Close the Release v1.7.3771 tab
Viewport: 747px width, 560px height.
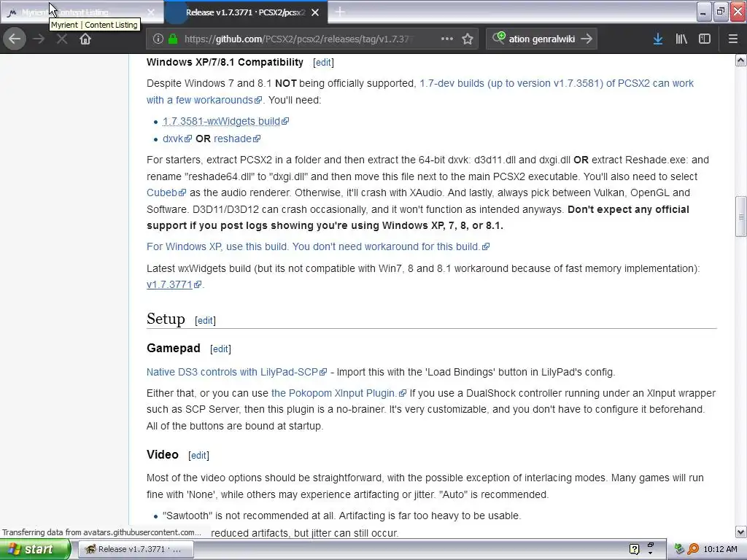click(x=315, y=12)
